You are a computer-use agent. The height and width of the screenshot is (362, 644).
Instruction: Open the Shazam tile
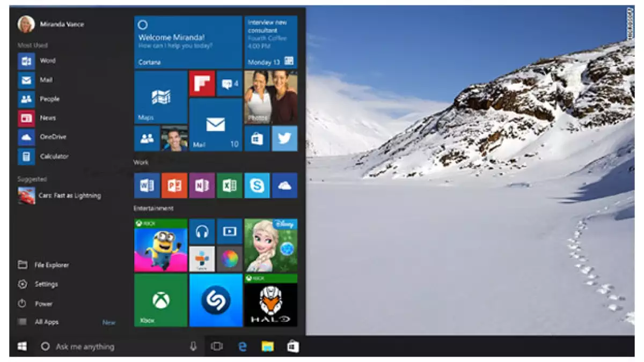coord(216,300)
